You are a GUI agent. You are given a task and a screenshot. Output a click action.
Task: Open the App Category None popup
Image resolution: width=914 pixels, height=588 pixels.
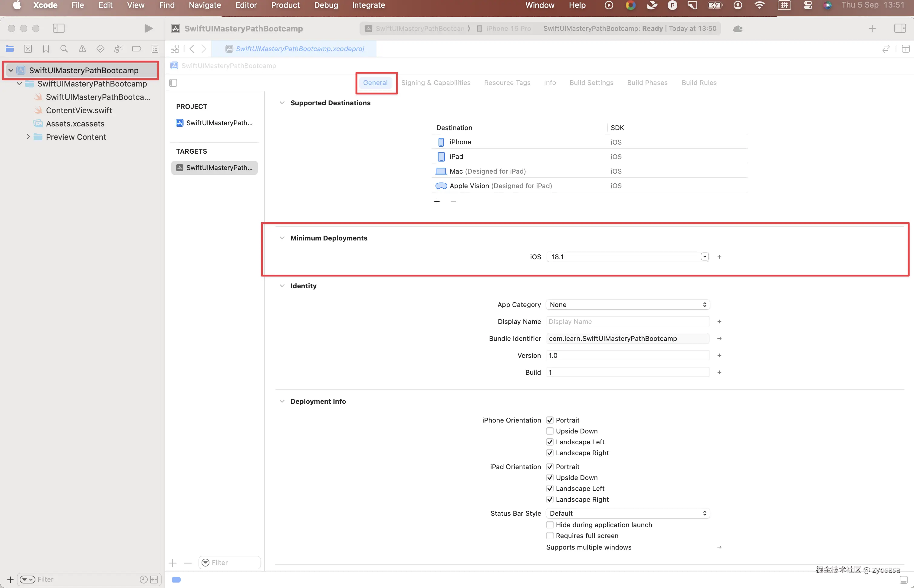627,305
